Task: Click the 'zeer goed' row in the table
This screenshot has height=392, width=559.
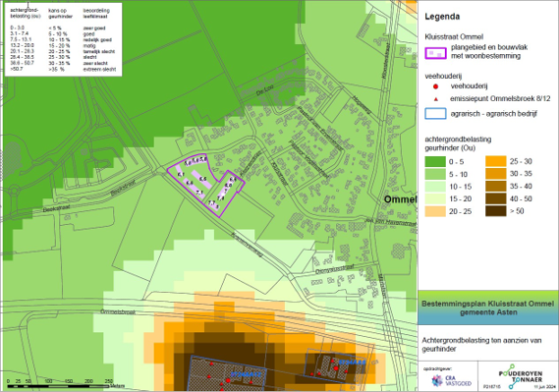Action: [x=94, y=28]
